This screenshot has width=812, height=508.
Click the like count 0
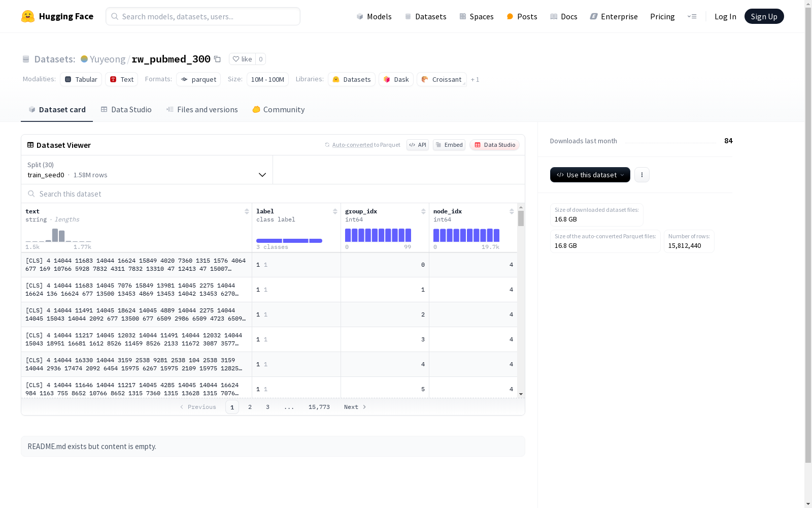click(261, 59)
